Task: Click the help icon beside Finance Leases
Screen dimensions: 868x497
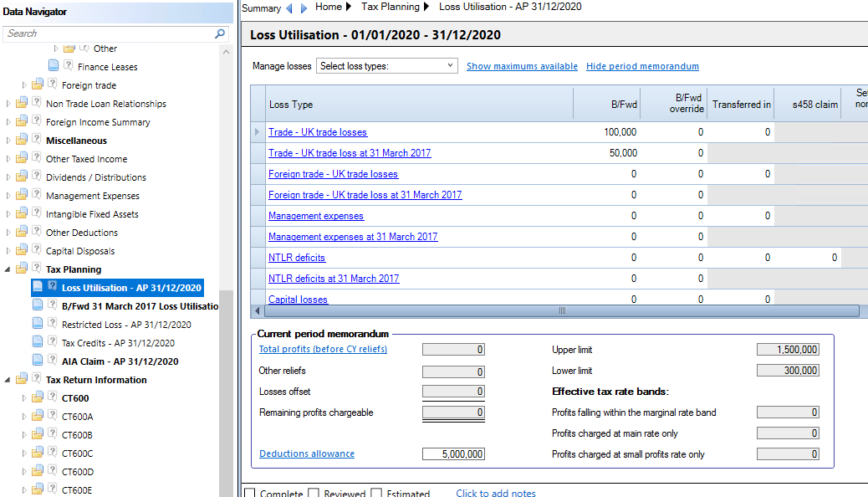Action: 68,66
